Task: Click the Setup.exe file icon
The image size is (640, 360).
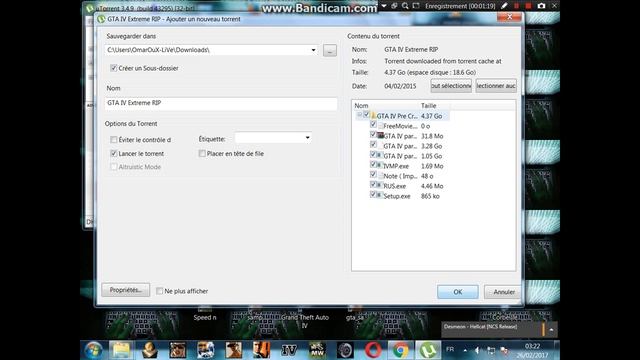Action: point(380,196)
